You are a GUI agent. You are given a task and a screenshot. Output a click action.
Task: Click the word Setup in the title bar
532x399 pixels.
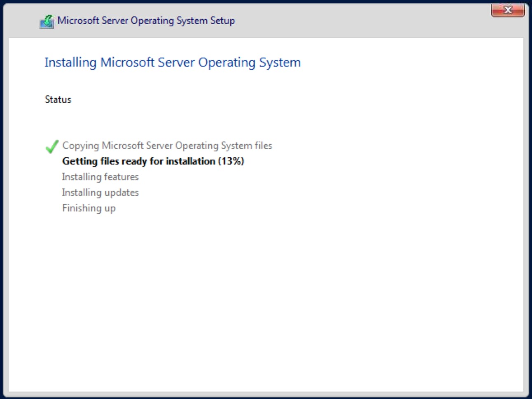click(x=222, y=21)
